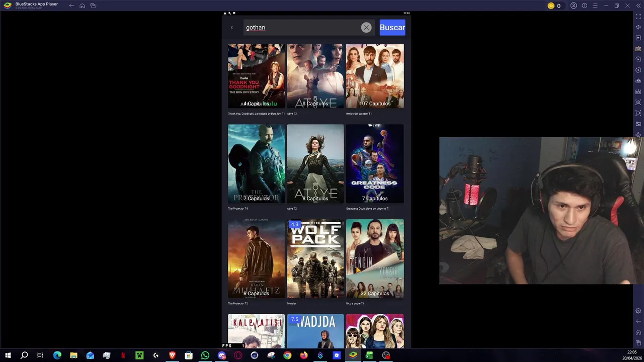This screenshot has width=644, height=362.
Task: Open the BlueStacks media folder
Action: pyautogui.click(x=638, y=124)
